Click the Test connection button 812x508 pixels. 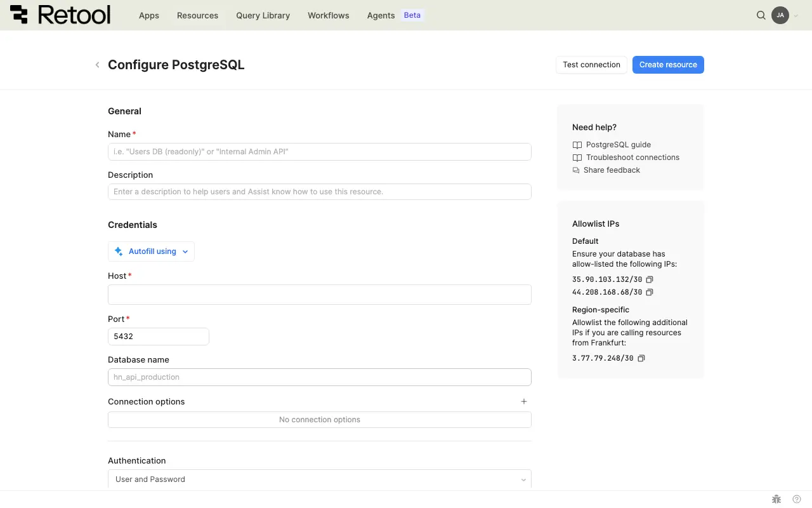pyautogui.click(x=591, y=65)
